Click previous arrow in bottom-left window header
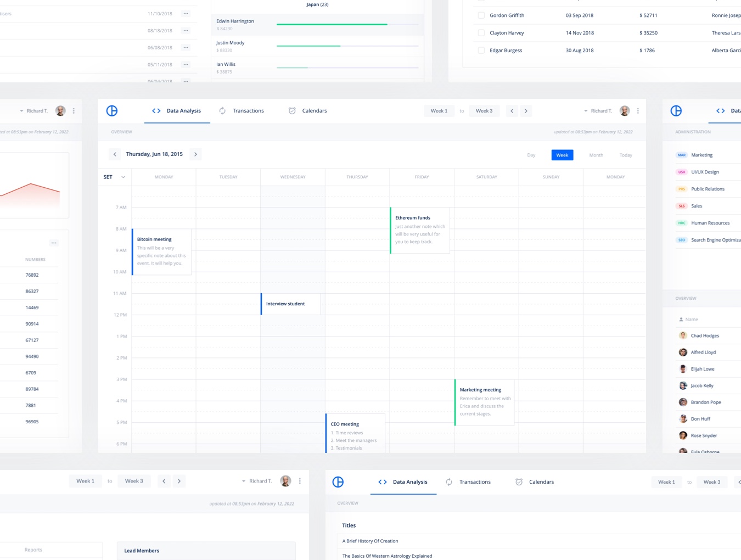741x560 pixels. point(164,481)
